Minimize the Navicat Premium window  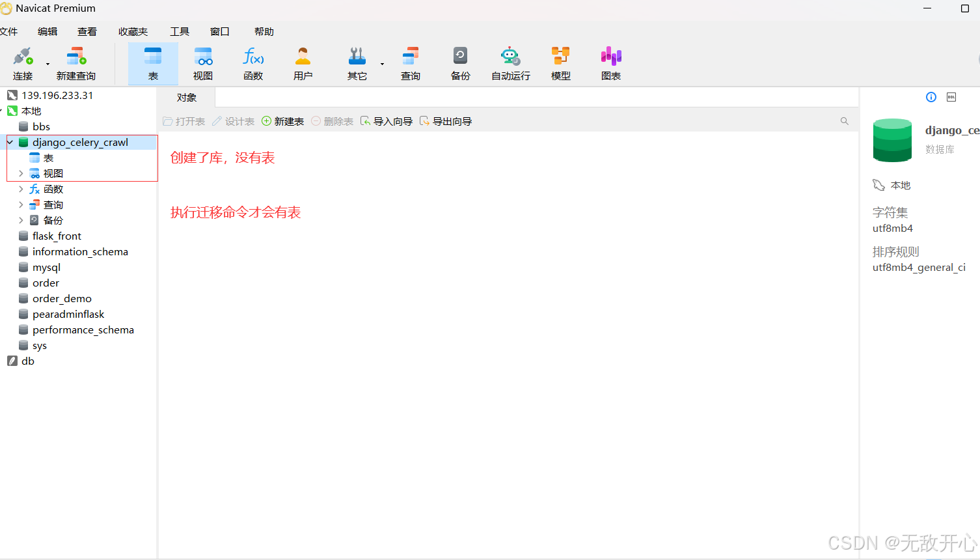click(x=927, y=8)
